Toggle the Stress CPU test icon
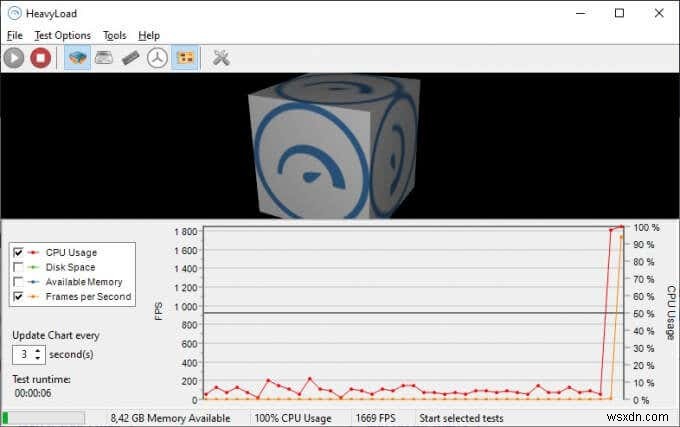The height and width of the screenshot is (427, 680). (78, 58)
